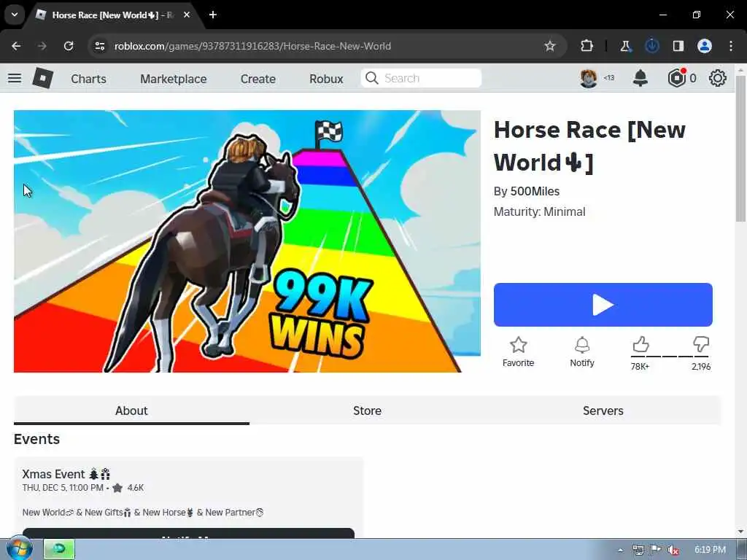This screenshot has height=560, width=747.
Task: Focus the Roblox Search field
Action: point(421,78)
